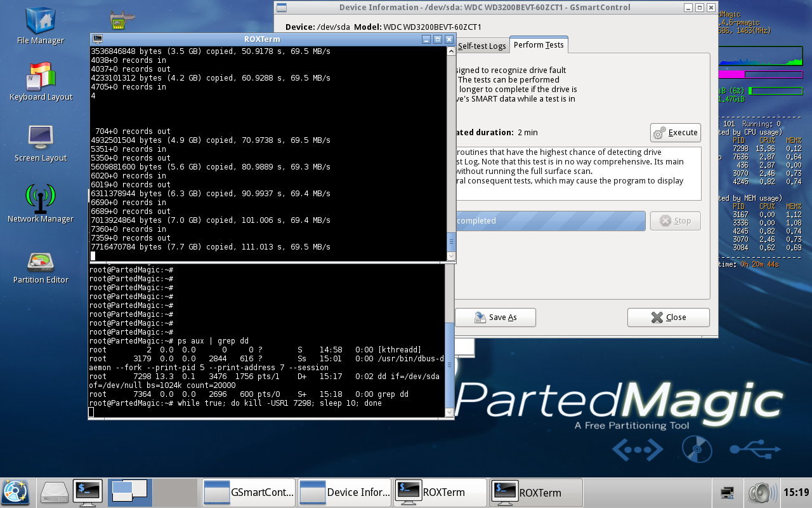Select the Perform Tests tab
The height and width of the screenshot is (508, 812).
coord(539,44)
